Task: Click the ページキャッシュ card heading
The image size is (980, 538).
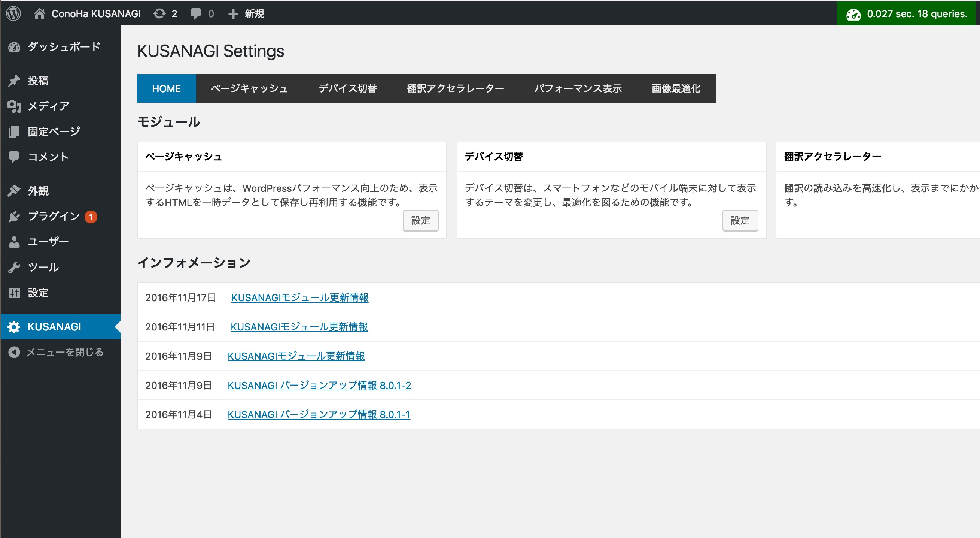Action: click(x=183, y=157)
